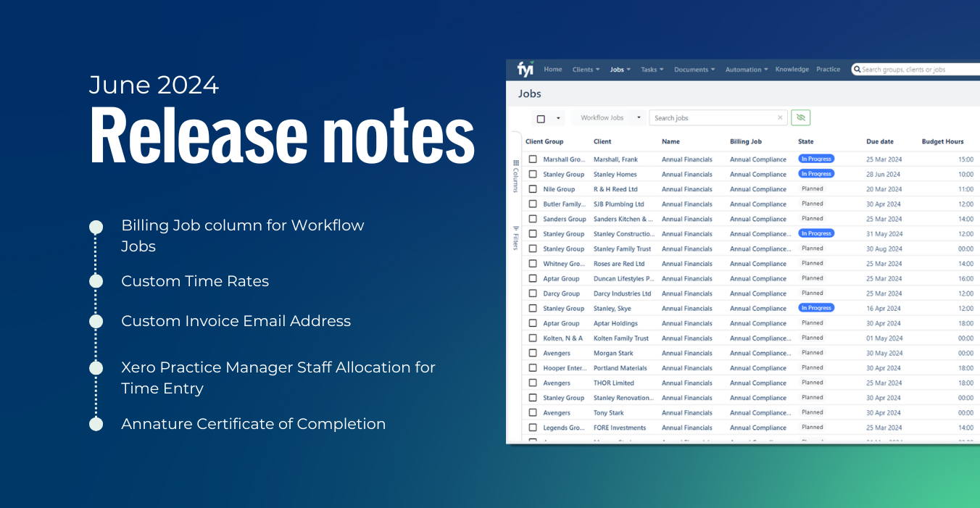This screenshot has width=980, height=508.
Task: Focus the Search jobs input field
Action: 713,117
